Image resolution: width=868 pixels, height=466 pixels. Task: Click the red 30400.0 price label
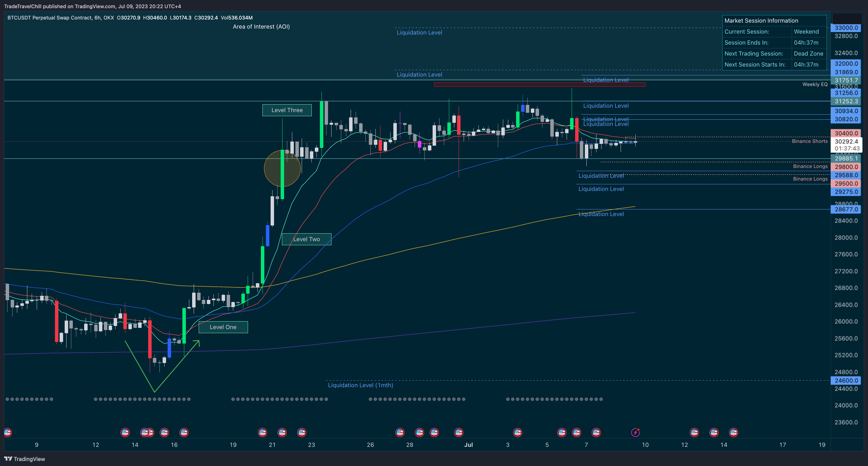(x=846, y=133)
